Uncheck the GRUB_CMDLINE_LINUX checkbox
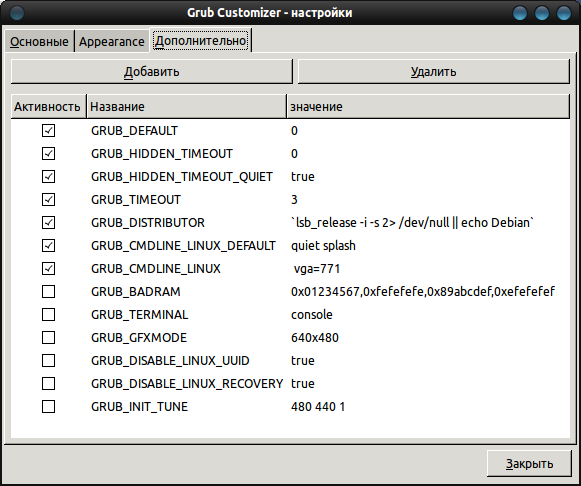Viewport: 581px width, 486px height. pyautogui.click(x=49, y=268)
